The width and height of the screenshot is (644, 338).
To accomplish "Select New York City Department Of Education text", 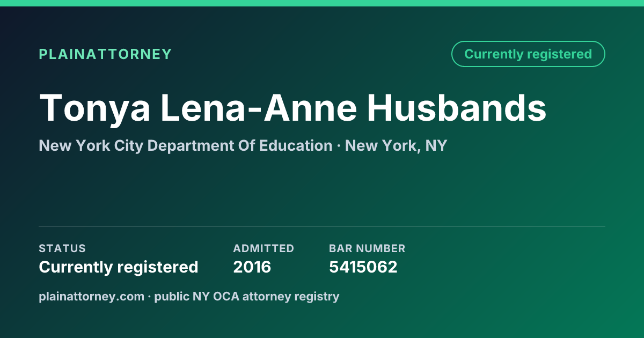I will [x=186, y=146].
